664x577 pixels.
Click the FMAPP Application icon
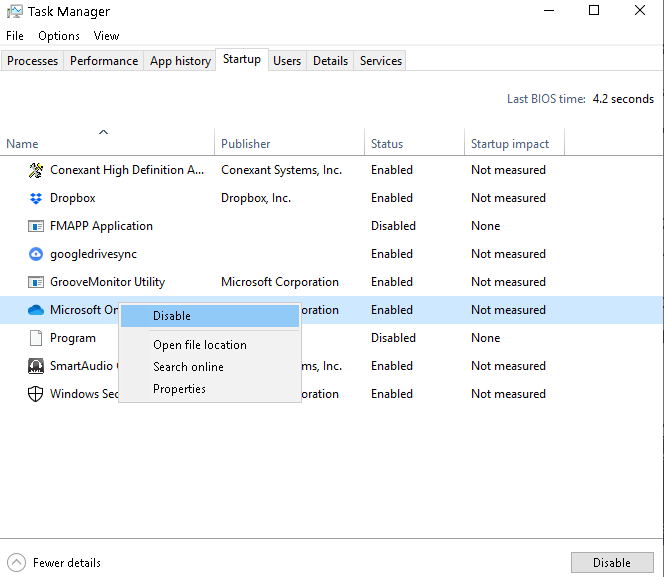pyautogui.click(x=36, y=226)
